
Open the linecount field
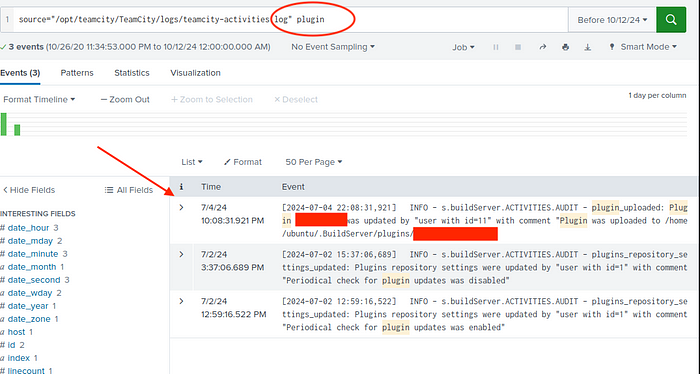[x=26, y=370]
